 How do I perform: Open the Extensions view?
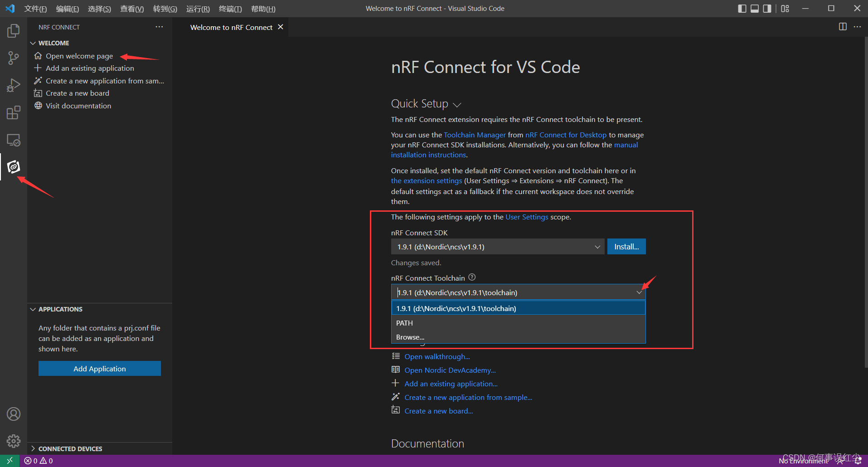pos(14,112)
